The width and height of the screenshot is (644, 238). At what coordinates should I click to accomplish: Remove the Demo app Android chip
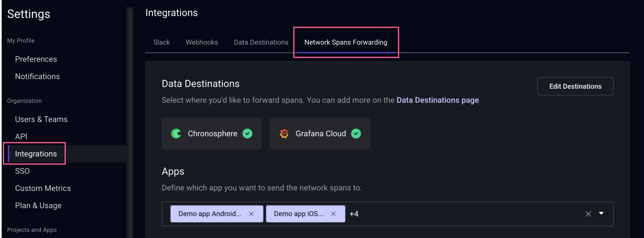[251, 214]
